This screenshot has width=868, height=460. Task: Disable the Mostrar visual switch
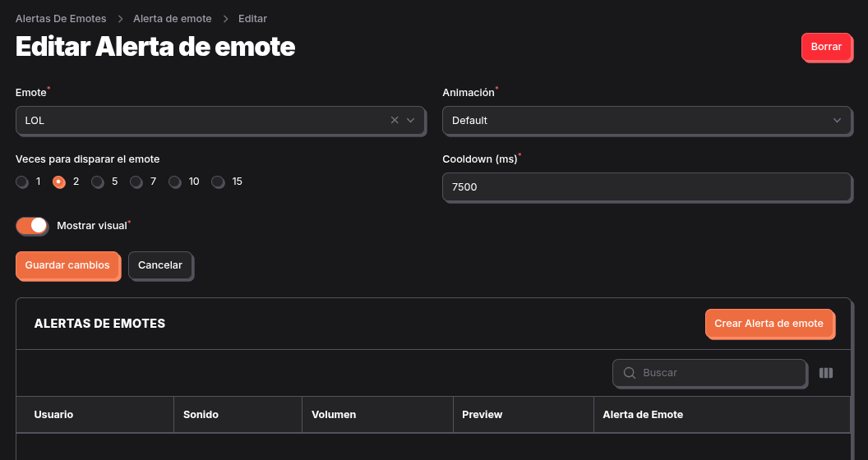coord(32,226)
